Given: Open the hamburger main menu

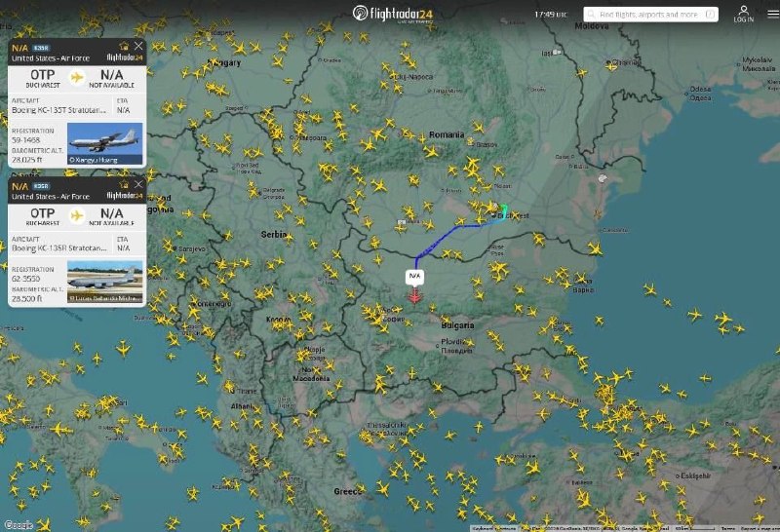Looking at the screenshot, I should (x=773, y=14).
